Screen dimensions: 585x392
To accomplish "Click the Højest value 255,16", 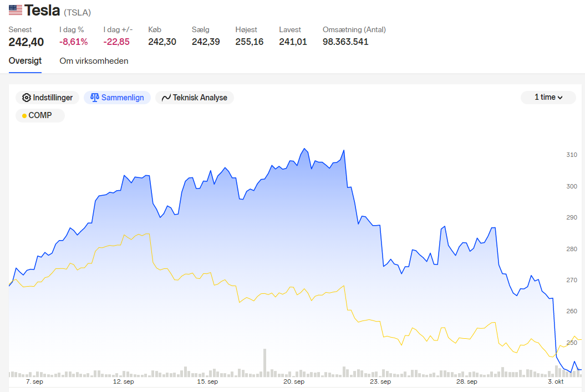I will [x=249, y=42].
